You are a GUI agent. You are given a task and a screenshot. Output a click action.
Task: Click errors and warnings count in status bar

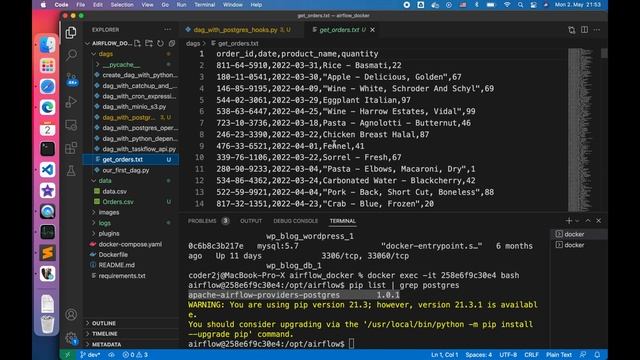tap(136, 355)
